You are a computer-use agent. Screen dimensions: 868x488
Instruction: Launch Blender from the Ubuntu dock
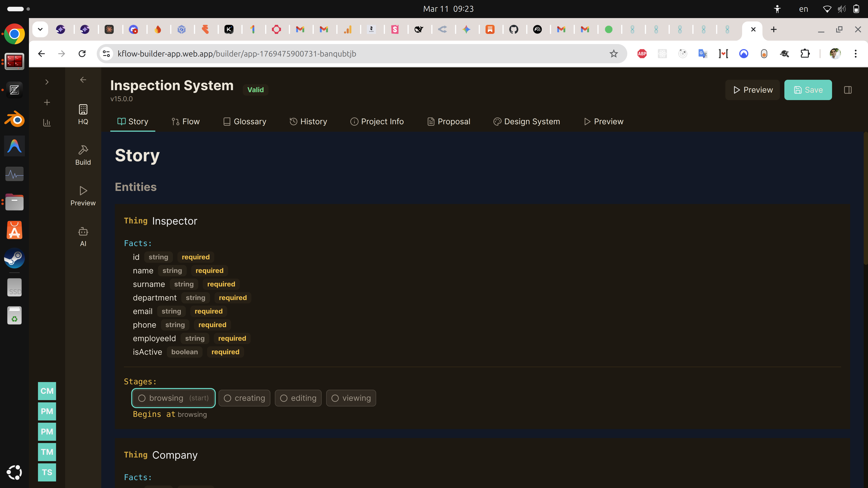(14, 119)
